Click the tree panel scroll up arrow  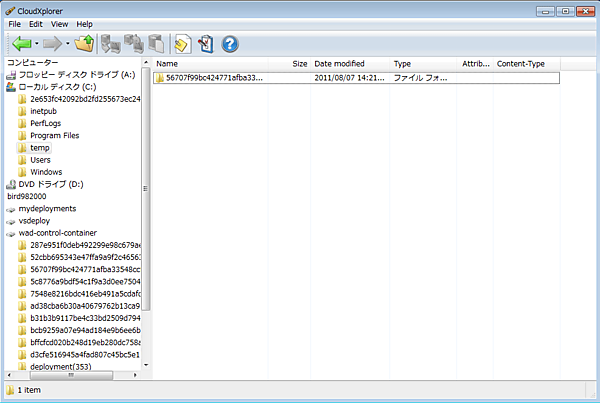click(146, 62)
